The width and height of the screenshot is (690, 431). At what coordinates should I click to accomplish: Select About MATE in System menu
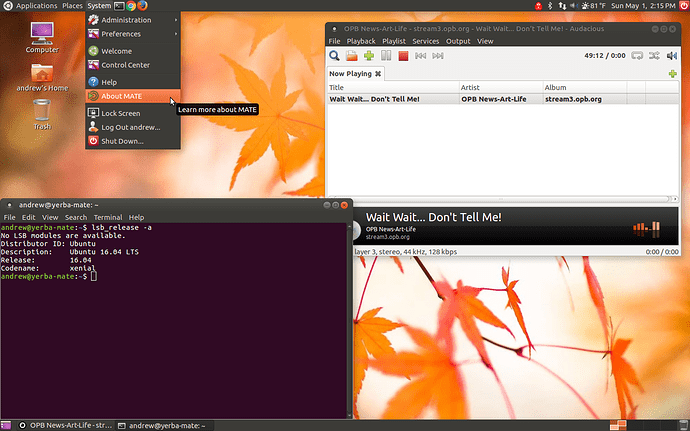point(133,96)
